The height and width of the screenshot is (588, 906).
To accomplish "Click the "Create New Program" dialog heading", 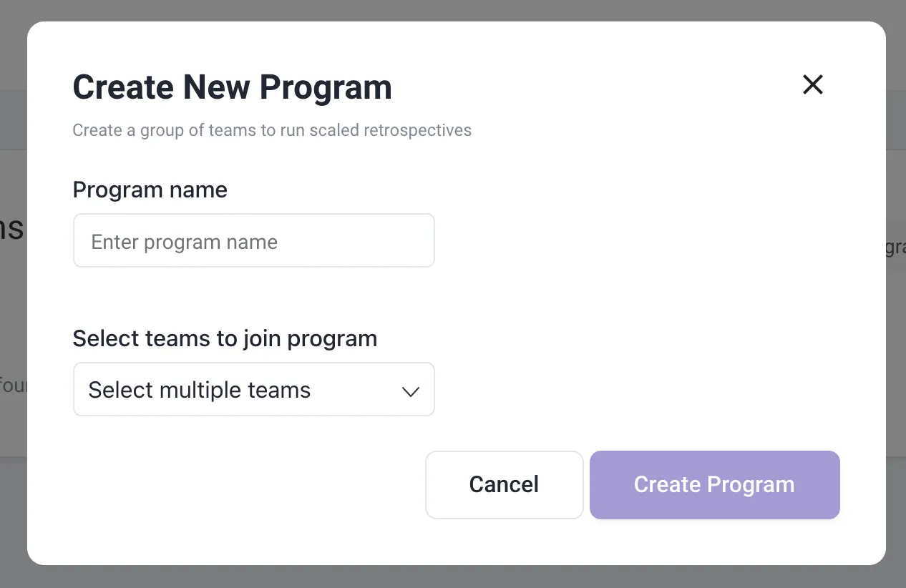I will pyautogui.click(x=232, y=87).
